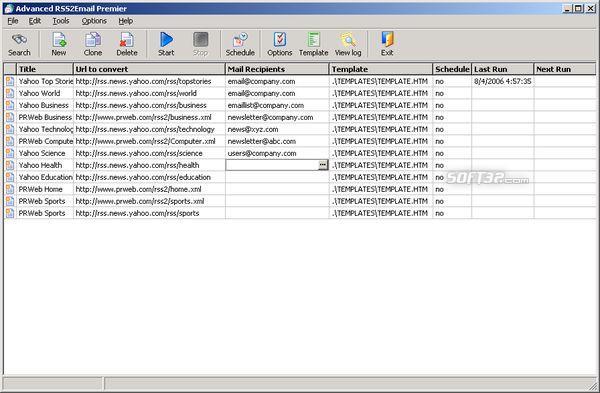Select the PRWeb Home title cell

44,189
